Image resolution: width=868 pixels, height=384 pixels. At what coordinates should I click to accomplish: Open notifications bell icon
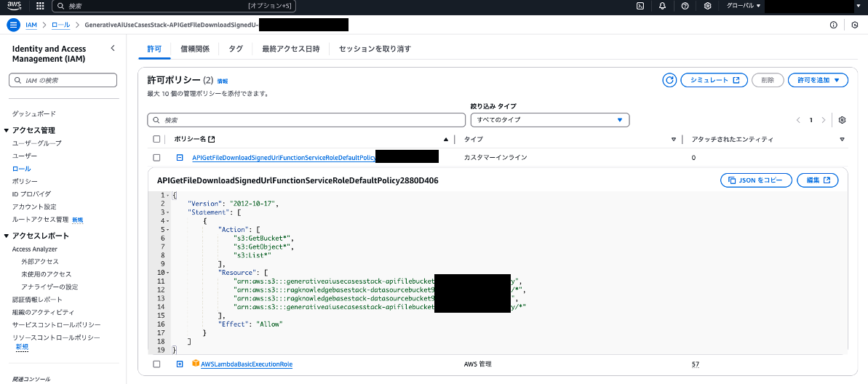coord(663,6)
